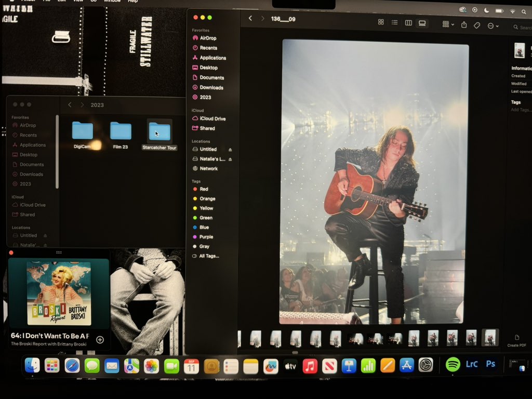Open Finder from the Dock
This screenshot has height=399, width=532.
(x=32, y=365)
